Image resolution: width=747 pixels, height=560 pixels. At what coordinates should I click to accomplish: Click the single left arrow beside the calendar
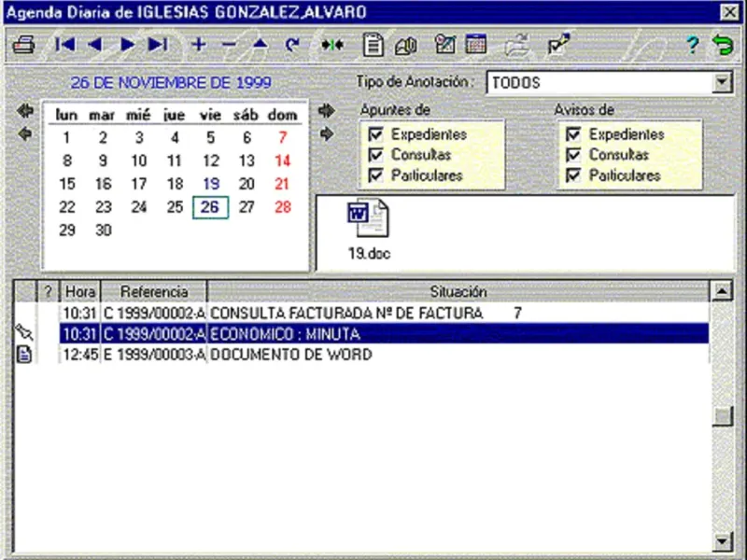coord(25,133)
